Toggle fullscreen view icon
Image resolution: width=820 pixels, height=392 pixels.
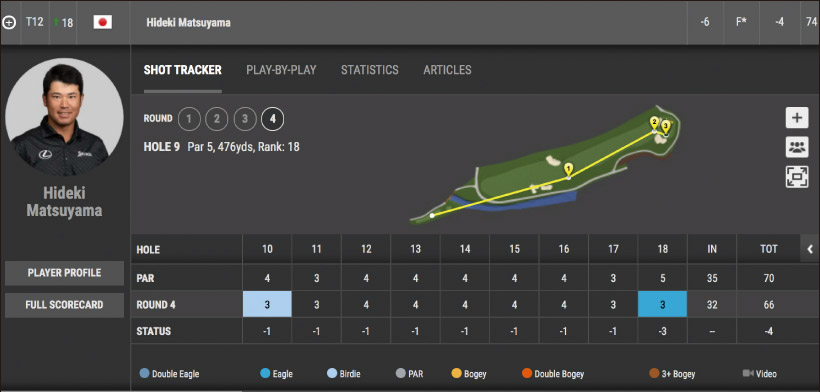796,177
